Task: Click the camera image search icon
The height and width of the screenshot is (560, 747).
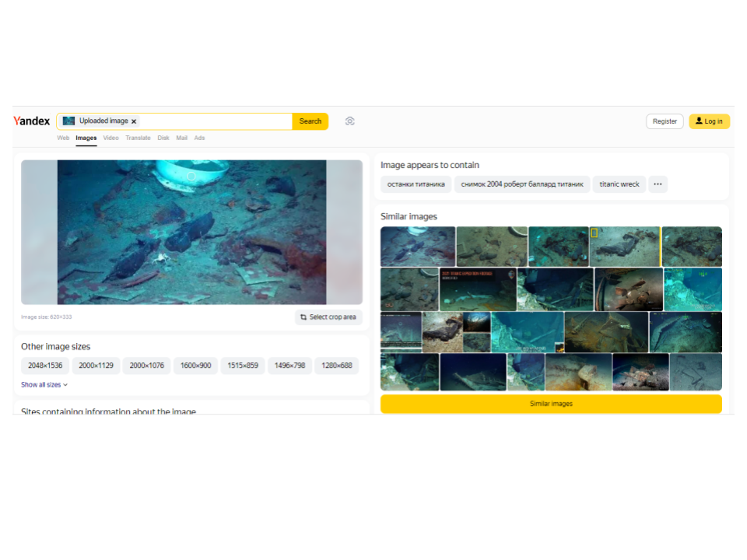Action: (x=350, y=121)
